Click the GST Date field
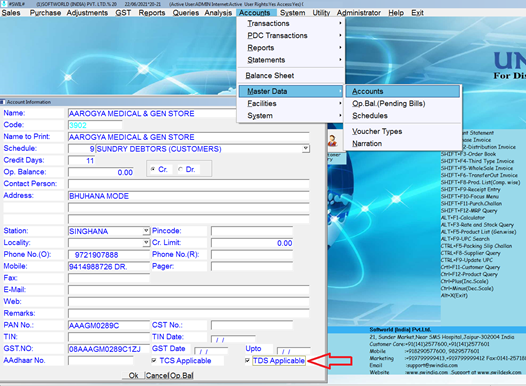526x386 pixels. click(211, 350)
